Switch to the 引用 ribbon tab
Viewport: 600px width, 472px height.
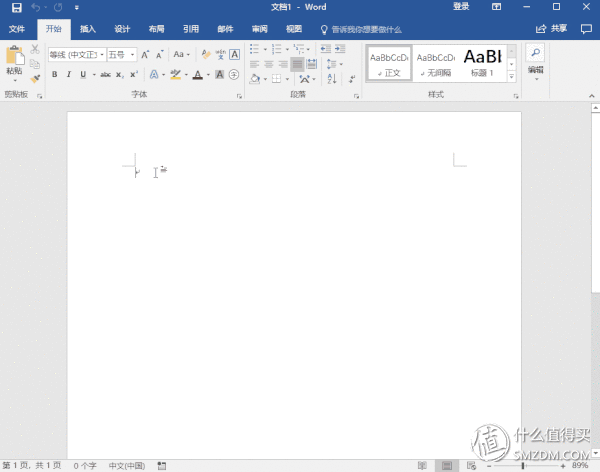pyautogui.click(x=191, y=29)
